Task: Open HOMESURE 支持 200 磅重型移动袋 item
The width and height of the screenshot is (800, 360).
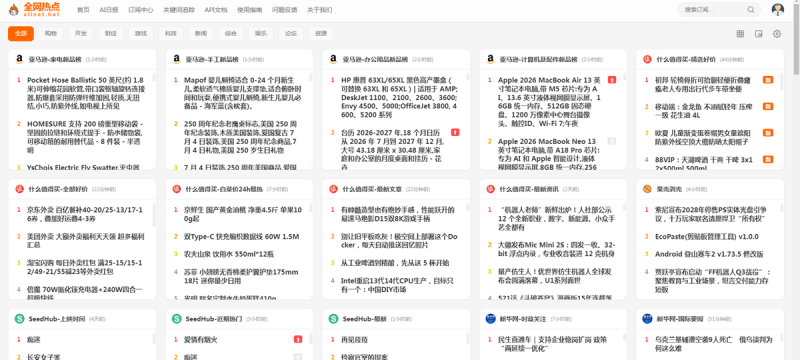Action: 86,137
